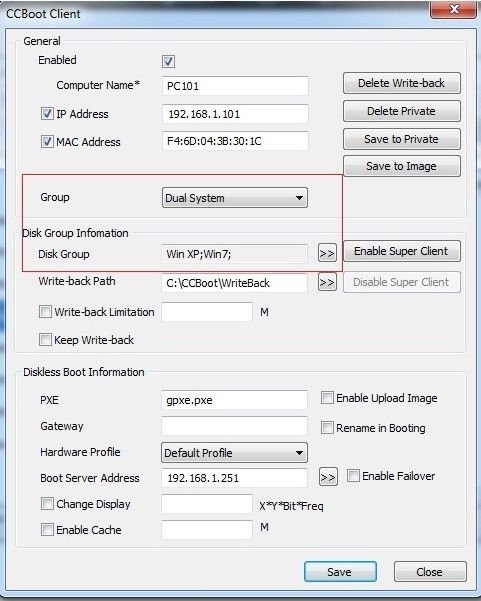The height and width of the screenshot is (601, 481).
Task: Click the Delete Write-back button
Action: pyautogui.click(x=402, y=83)
